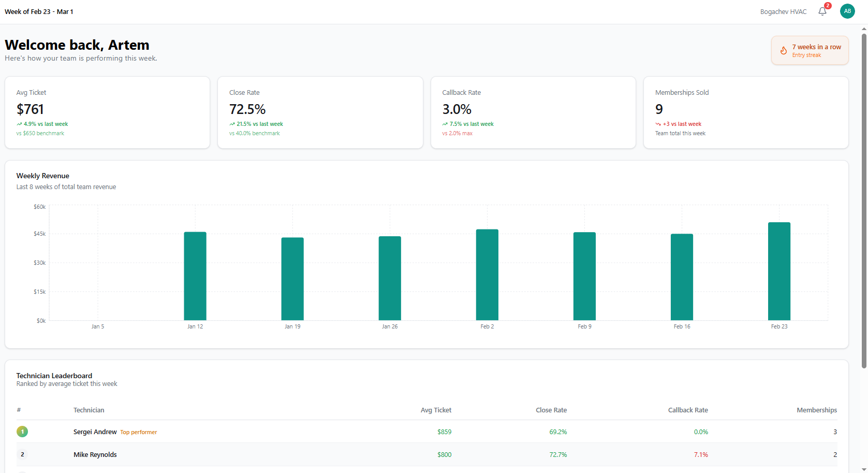Click the flame streak icon
The height and width of the screenshot is (473, 868).
(x=784, y=50)
